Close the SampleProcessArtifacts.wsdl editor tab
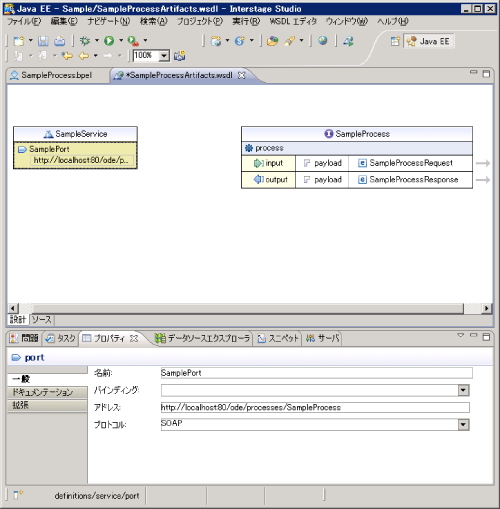 [x=241, y=75]
